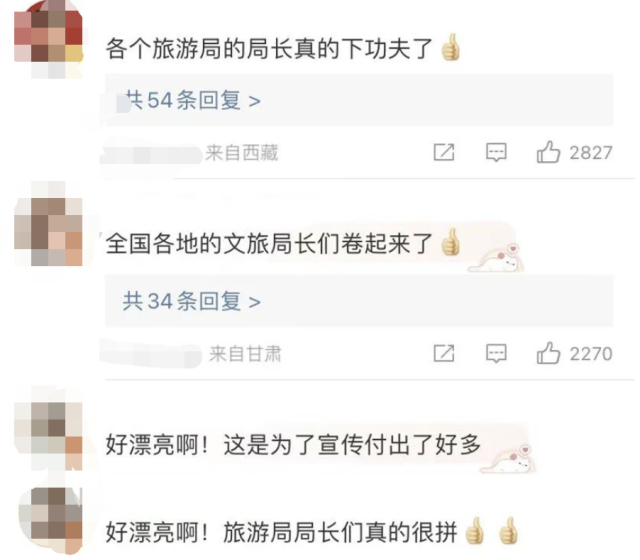Reply to the comment from 西藏

(496, 153)
